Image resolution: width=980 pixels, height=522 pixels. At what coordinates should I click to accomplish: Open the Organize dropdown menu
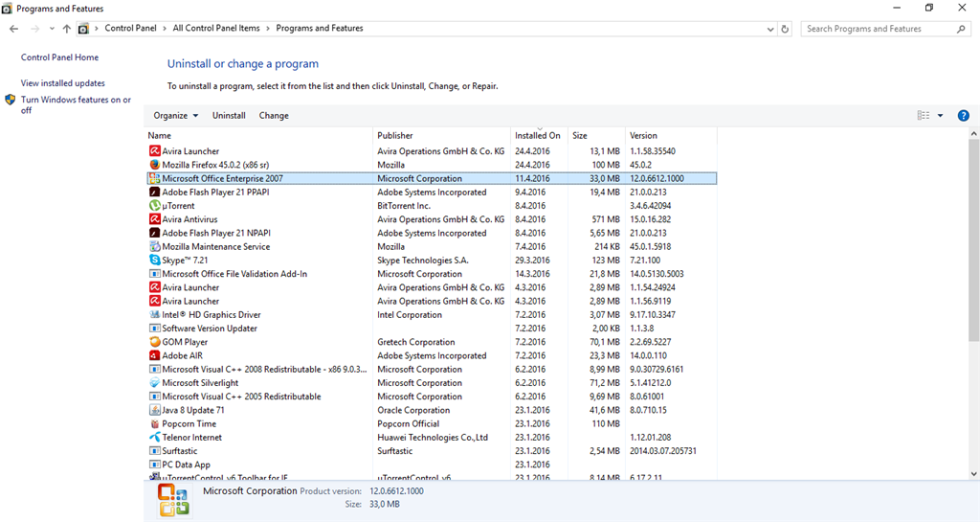point(176,116)
